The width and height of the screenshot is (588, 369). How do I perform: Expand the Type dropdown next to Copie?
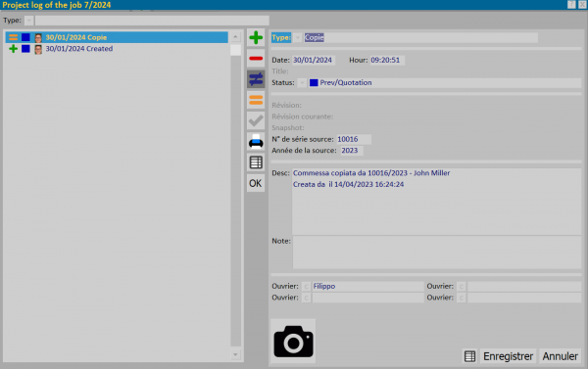[297, 37]
